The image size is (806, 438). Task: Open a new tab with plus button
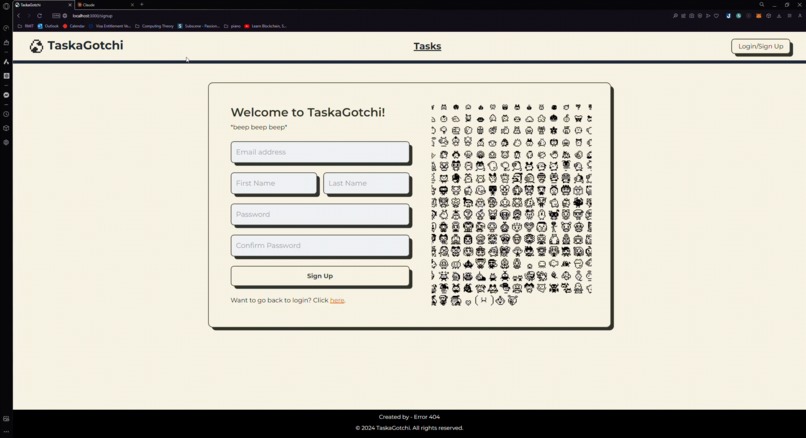pyautogui.click(x=142, y=5)
